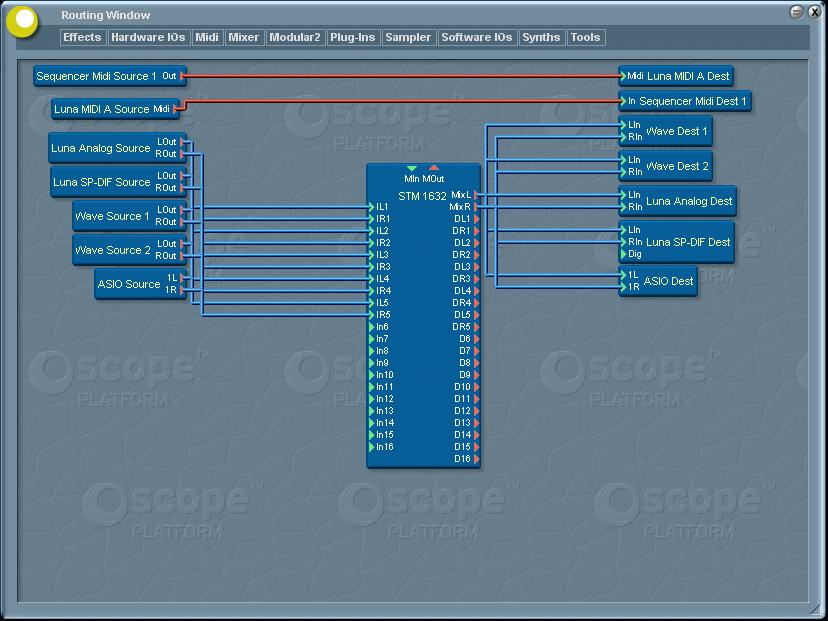
Task: Click the RIn port of Wave Dest 2
Action: click(x=623, y=172)
